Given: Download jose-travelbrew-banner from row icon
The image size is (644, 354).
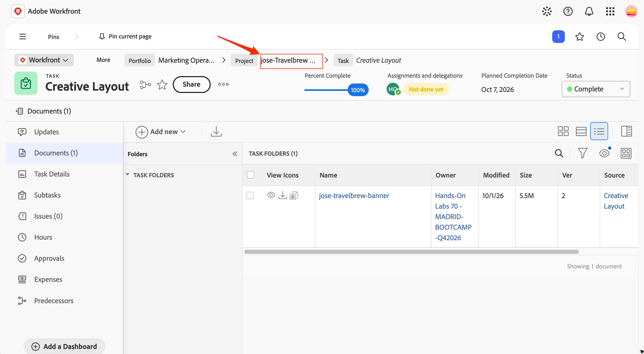Looking at the screenshot, I should coord(282,195).
